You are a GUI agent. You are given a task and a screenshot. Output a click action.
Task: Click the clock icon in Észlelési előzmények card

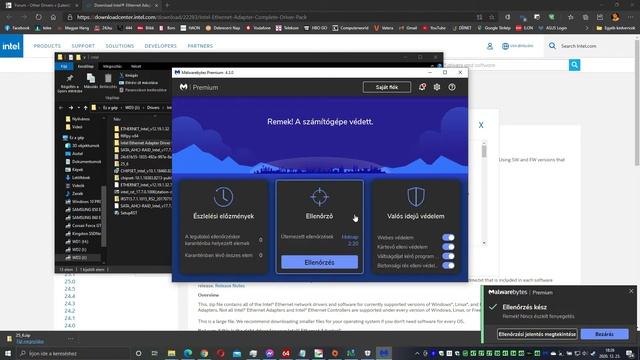tap(223, 197)
